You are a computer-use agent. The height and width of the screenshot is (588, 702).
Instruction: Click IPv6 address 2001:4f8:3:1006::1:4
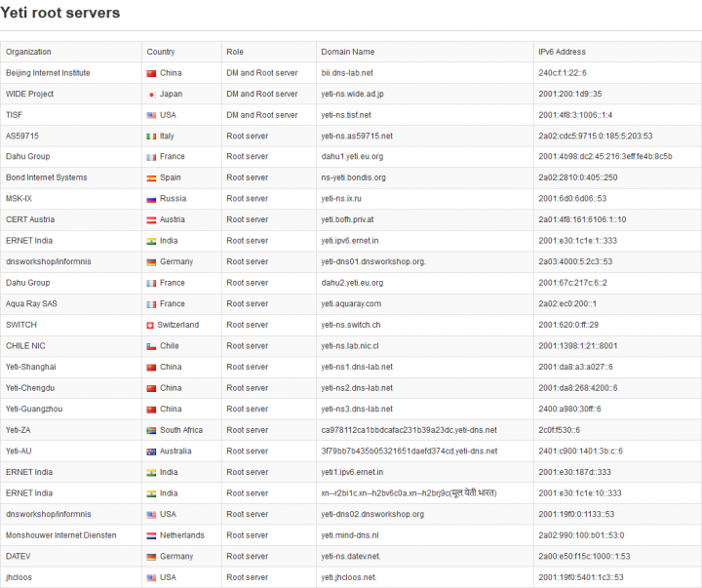575,115
